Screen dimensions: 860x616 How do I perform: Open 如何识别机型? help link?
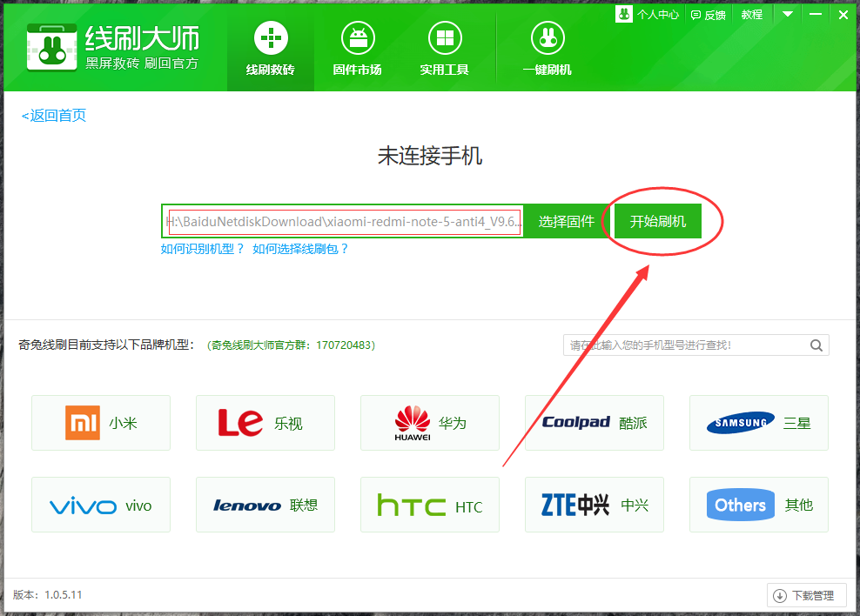[202, 249]
